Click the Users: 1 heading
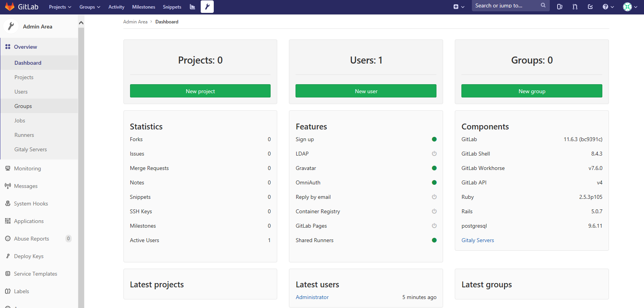The width and height of the screenshot is (644, 308). click(x=366, y=60)
